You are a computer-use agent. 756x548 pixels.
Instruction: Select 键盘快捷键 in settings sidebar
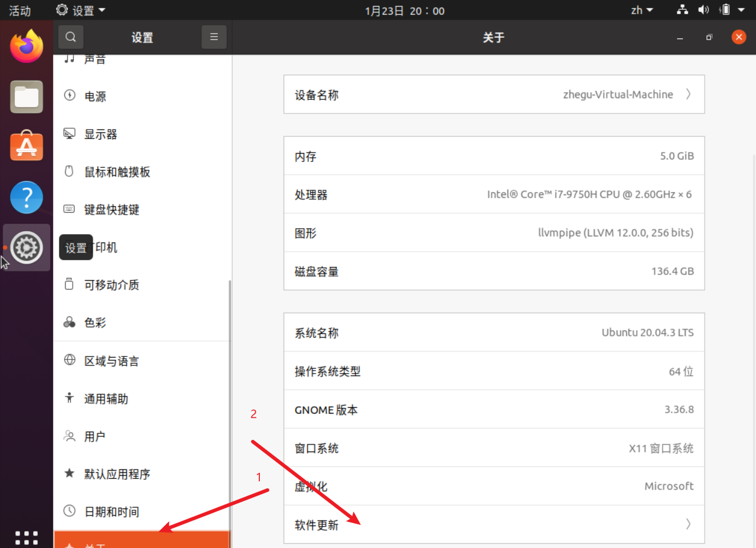pos(142,209)
